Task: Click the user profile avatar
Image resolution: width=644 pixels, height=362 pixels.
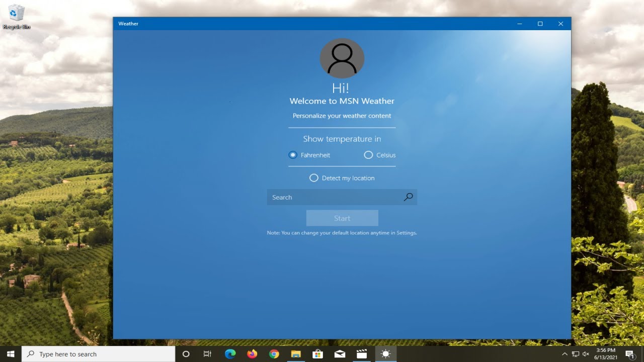Action: (342, 58)
